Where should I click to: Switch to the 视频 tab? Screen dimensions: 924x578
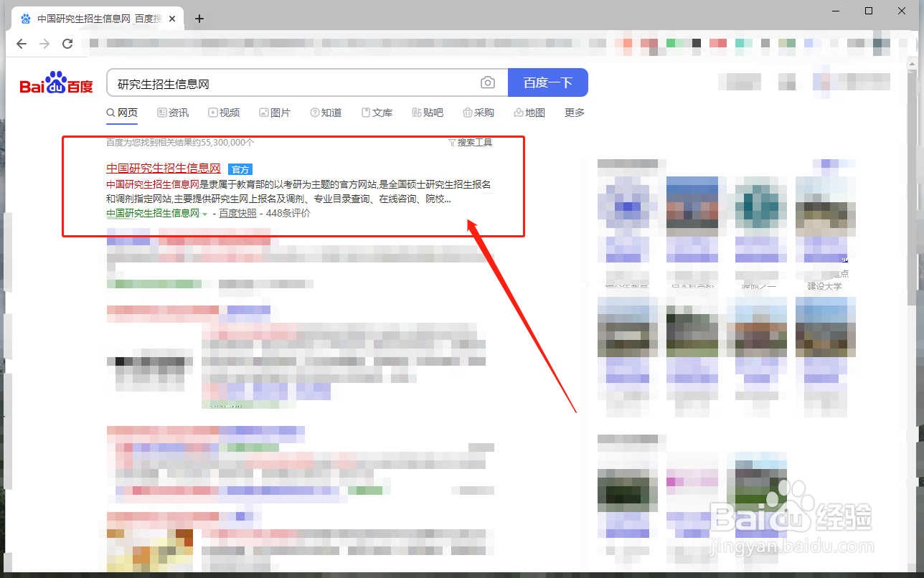pos(224,113)
